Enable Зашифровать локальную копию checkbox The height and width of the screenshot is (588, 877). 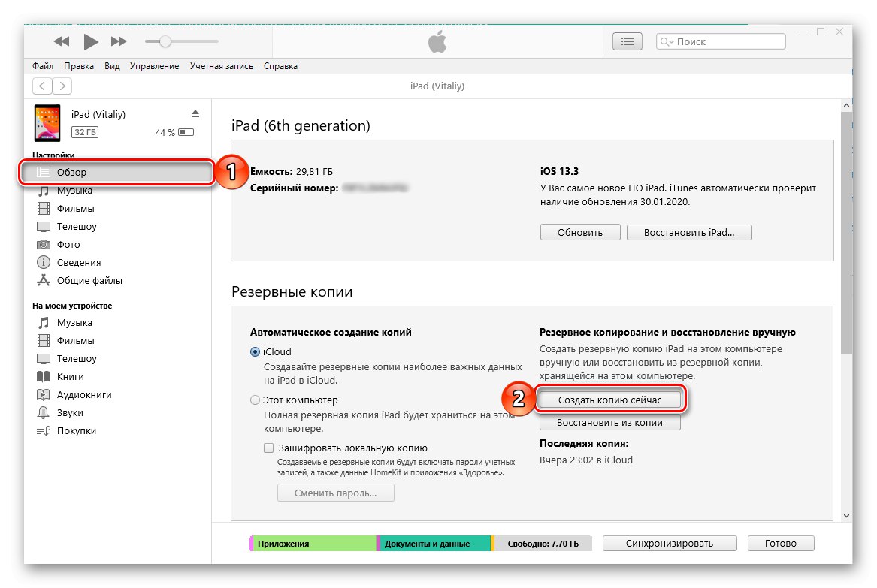tap(269, 448)
